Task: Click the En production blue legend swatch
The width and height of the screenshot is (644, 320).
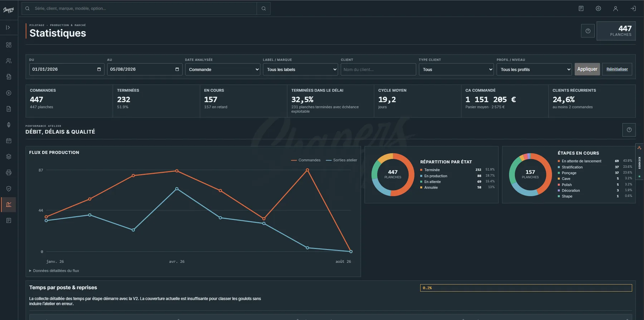Action: pyautogui.click(x=421, y=176)
